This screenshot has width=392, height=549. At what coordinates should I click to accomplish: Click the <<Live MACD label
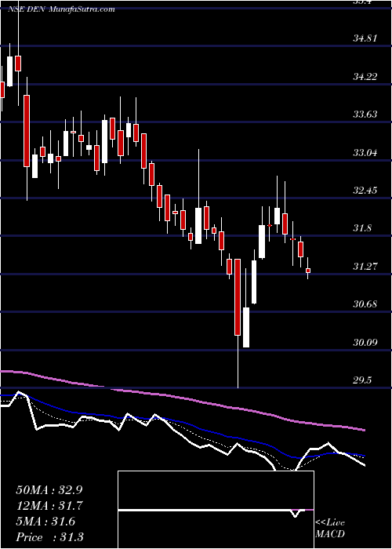pos(330,528)
